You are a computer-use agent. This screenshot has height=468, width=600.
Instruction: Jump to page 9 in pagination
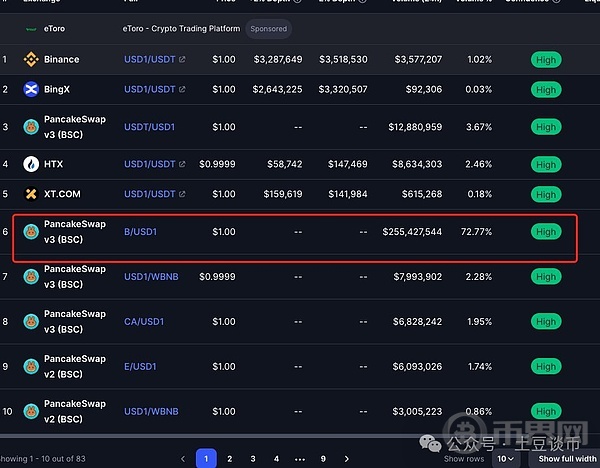click(x=323, y=458)
